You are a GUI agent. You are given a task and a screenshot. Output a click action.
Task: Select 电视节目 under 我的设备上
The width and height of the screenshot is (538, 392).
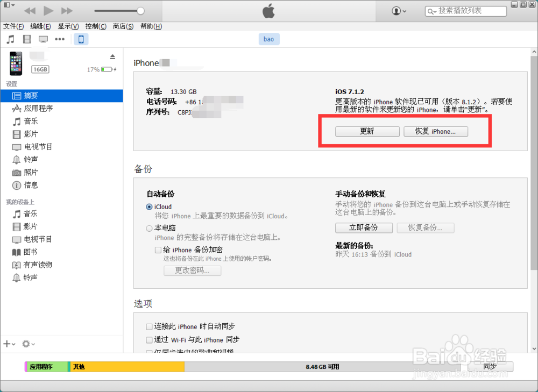tap(62, 239)
